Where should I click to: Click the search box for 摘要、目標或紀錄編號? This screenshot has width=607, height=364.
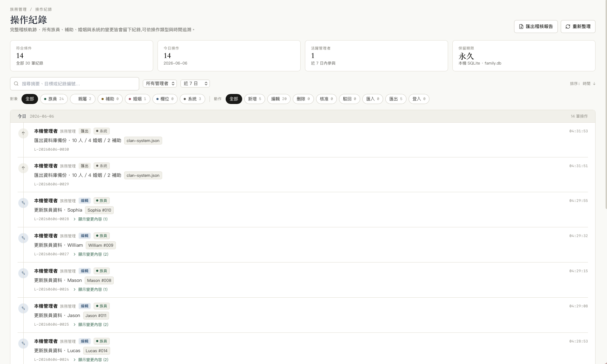pyautogui.click(x=75, y=84)
